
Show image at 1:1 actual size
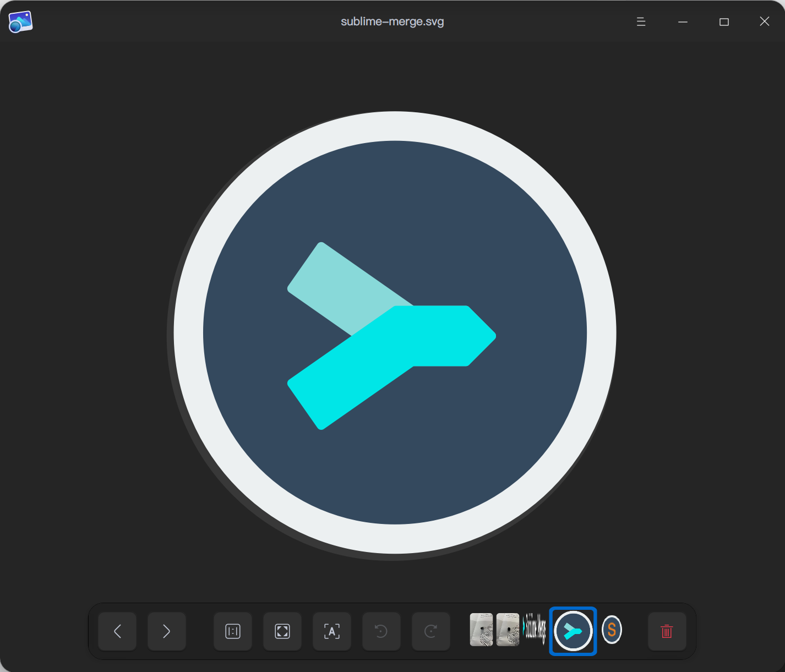point(233,631)
